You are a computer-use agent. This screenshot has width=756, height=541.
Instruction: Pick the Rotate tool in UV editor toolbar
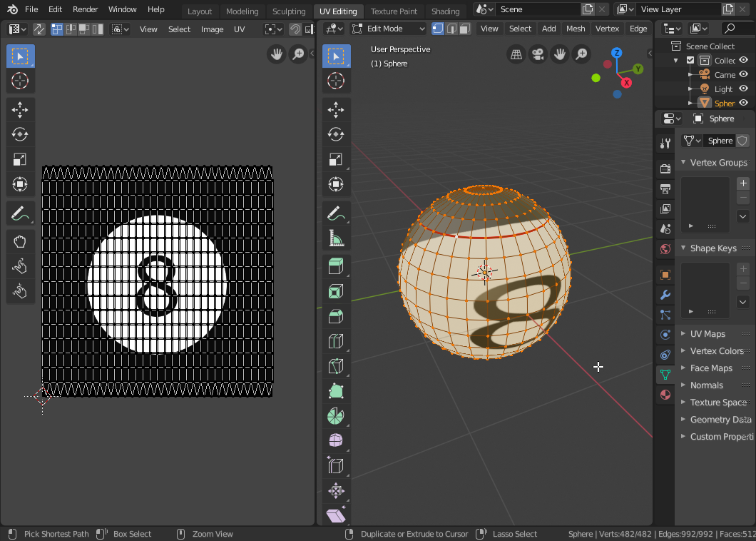(20, 135)
